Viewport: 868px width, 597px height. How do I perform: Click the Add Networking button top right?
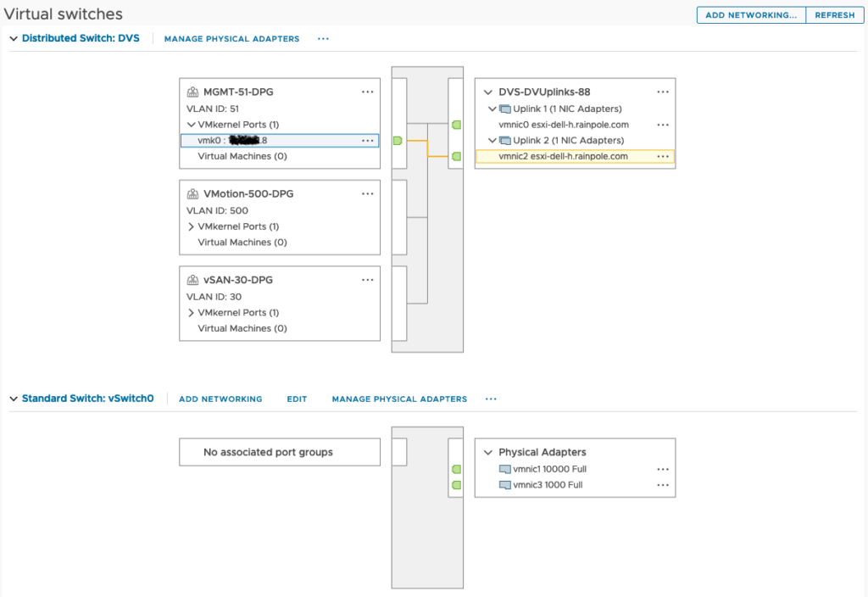click(x=750, y=14)
